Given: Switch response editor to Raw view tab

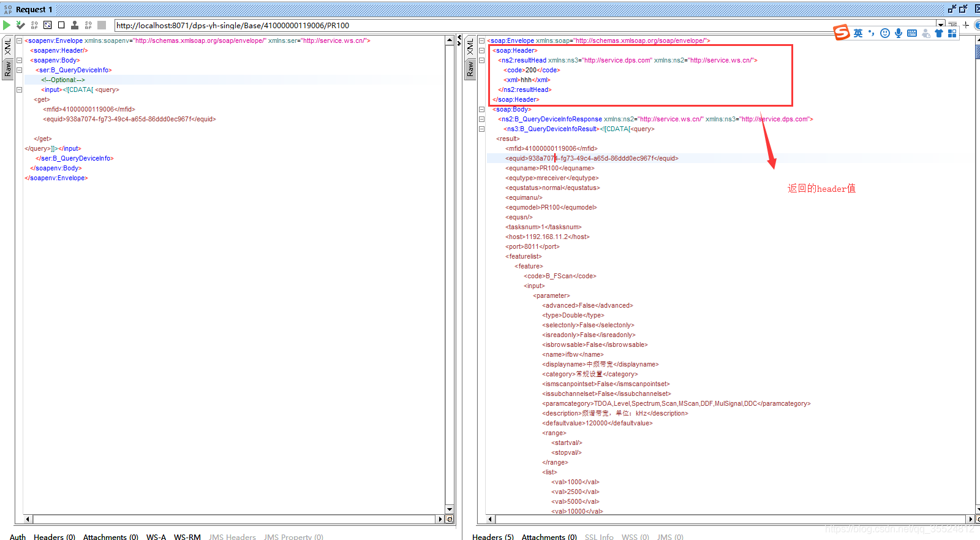Looking at the screenshot, I should click(x=470, y=69).
